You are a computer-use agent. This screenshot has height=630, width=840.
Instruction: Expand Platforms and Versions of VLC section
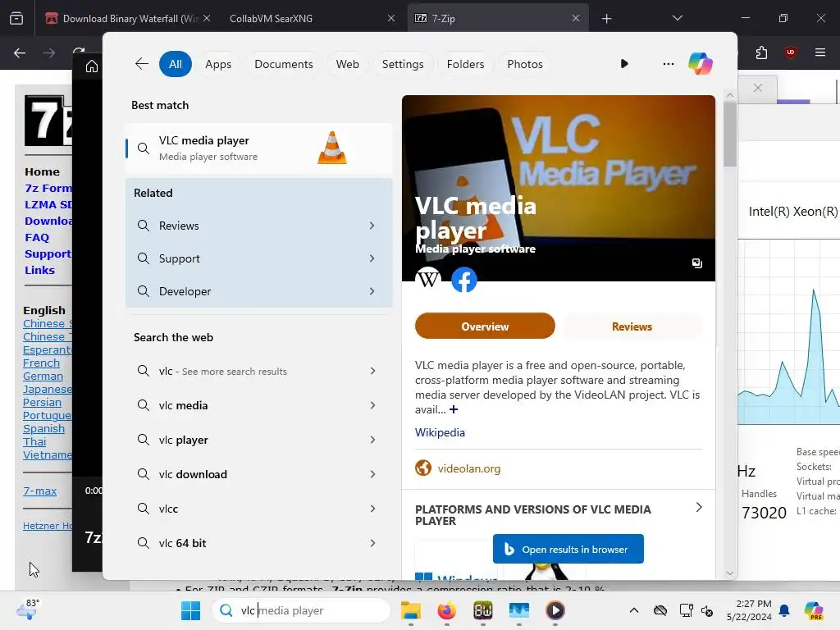(x=699, y=507)
